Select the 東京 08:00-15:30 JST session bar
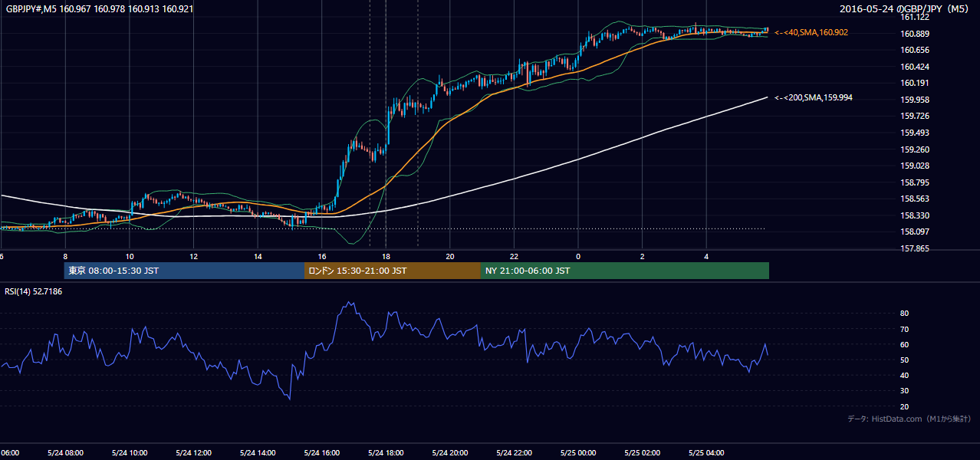 point(184,271)
